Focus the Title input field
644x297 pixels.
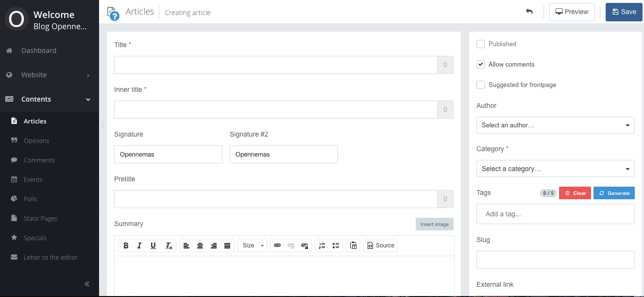(276, 65)
